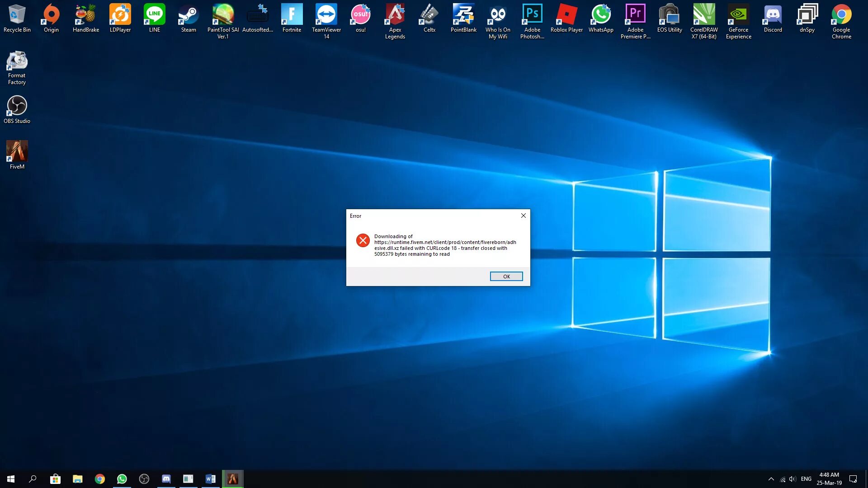The image size is (868, 488).
Task: Click OK in the Error dialog
Action: point(506,276)
